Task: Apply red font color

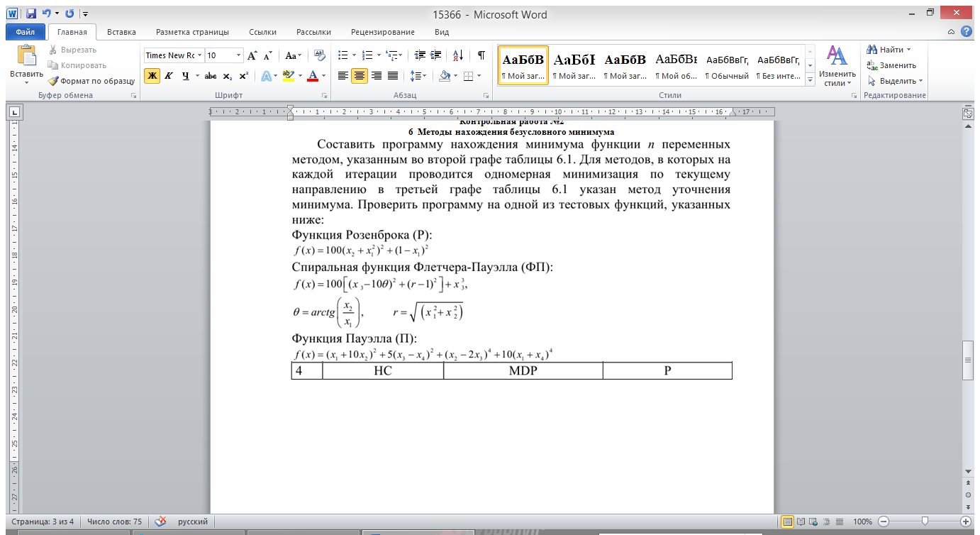Action: click(x=313, y=76)
